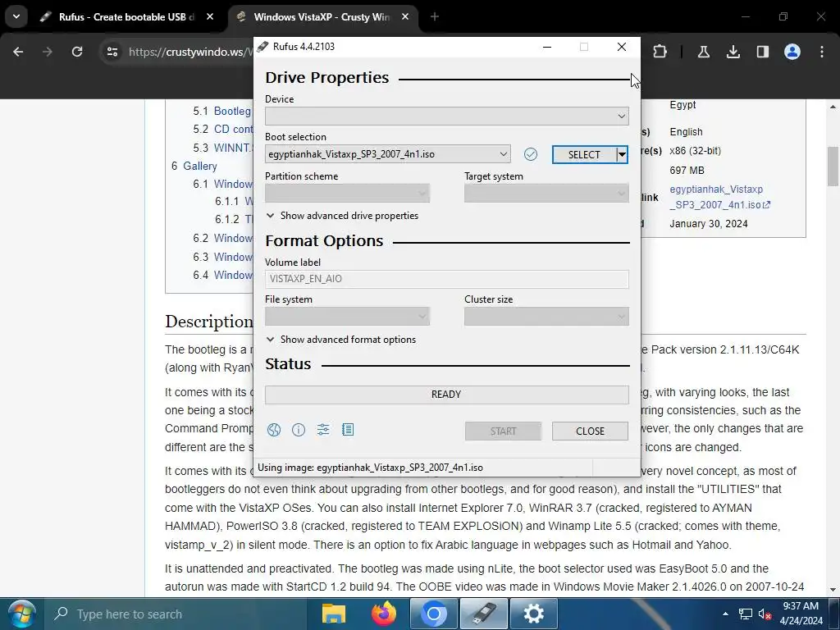Screen dimensions: 840x630
Task: Click the arrow split next to SELECT
Action: pos(622,155)
